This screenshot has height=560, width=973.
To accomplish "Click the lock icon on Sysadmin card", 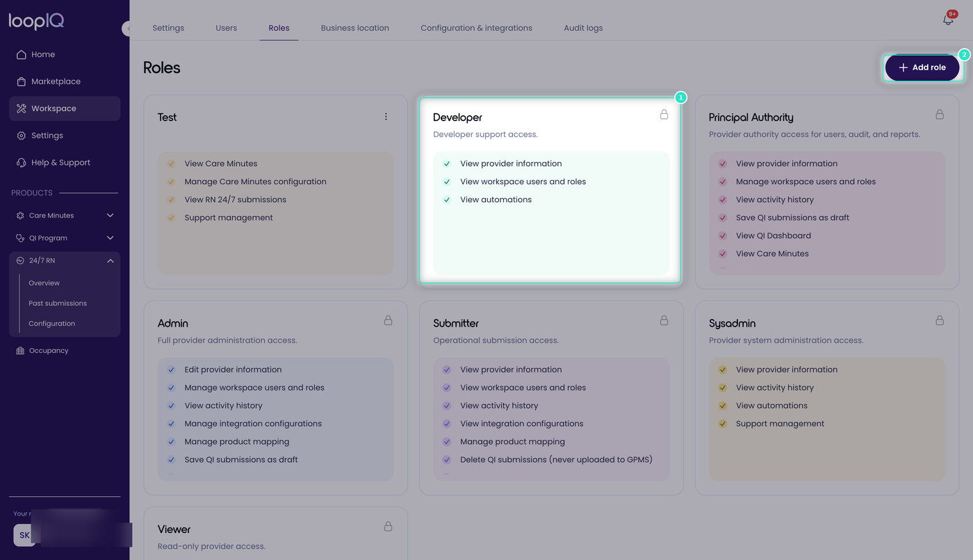I will coord(940,320).
